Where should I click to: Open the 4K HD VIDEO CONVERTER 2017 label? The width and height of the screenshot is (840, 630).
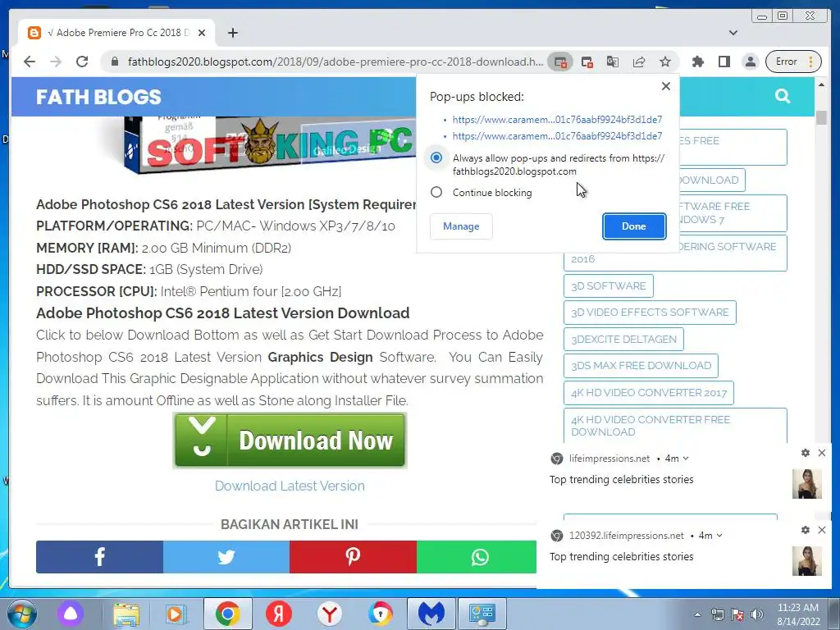(649, 393)
